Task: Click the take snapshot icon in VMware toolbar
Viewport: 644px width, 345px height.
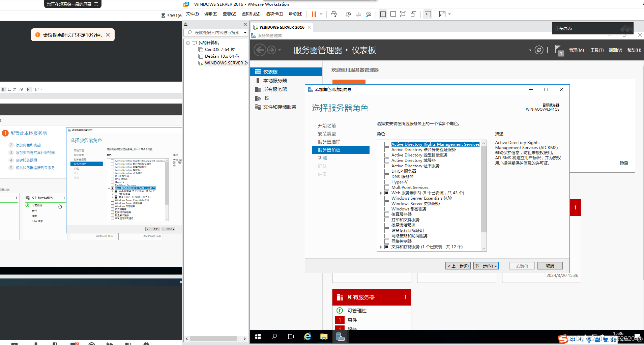Action: 348,14
